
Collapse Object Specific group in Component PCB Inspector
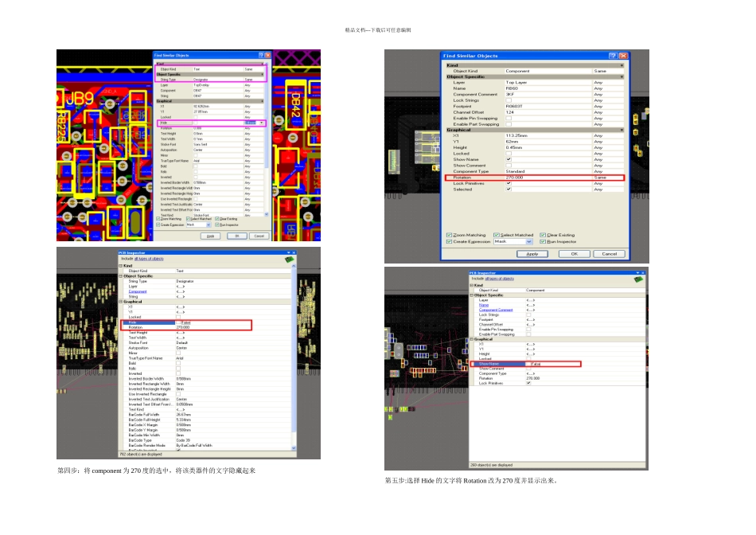point(473,295)
